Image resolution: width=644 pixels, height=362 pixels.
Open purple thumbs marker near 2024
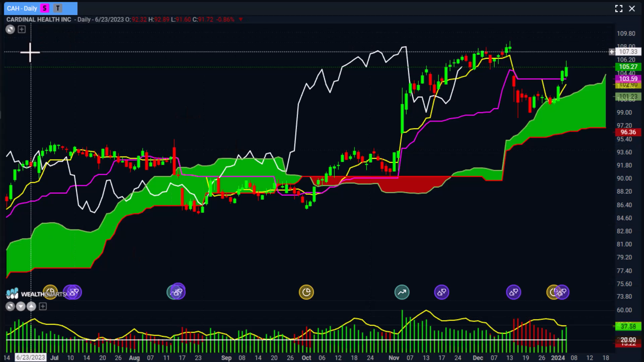562,292
